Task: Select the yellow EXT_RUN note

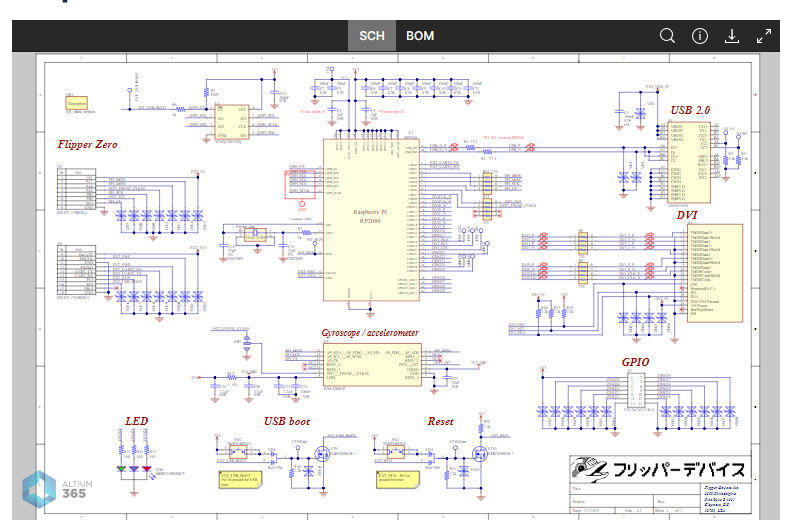Action: [x=397, y=479]
